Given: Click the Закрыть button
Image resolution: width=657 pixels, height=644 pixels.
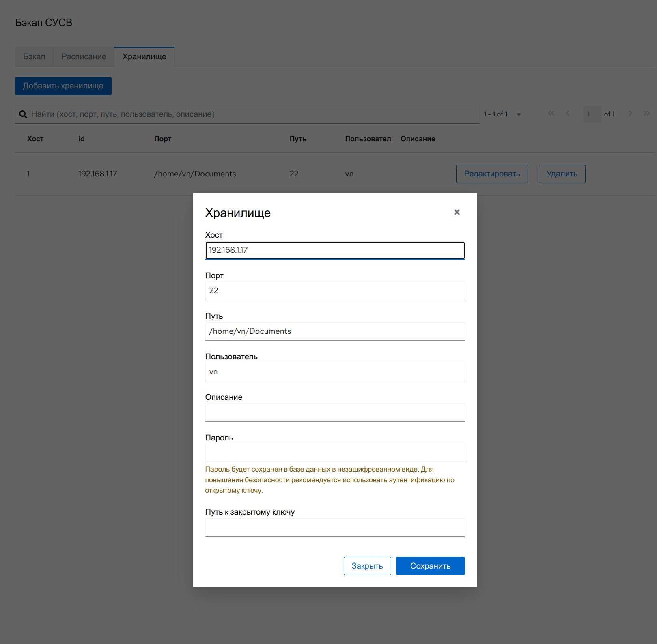Looking at the screenshot, I should [367, 566].
